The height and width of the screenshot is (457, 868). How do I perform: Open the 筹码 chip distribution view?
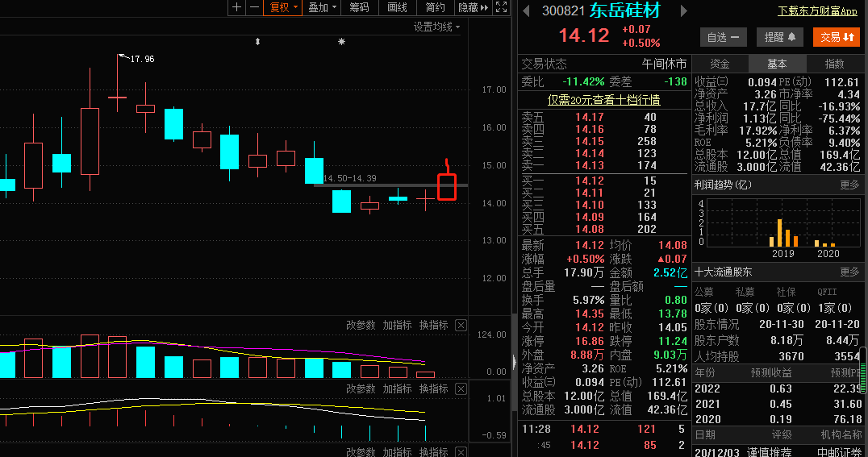click(x=359, y=7)
